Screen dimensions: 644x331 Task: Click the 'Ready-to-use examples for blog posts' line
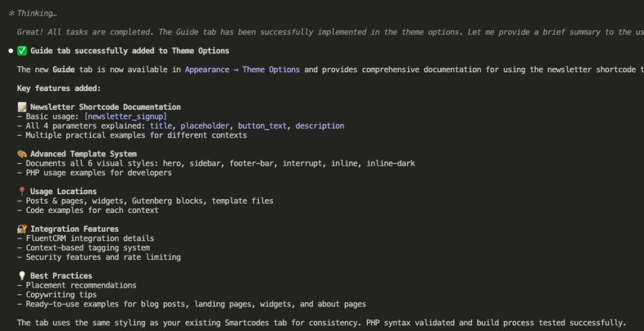click(x=192, y=304)
